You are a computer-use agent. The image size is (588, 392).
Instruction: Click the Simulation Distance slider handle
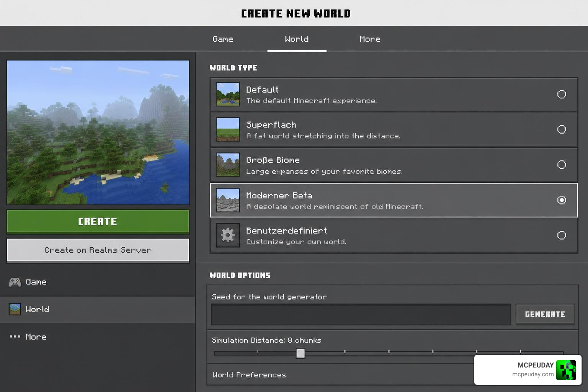tap(301, 353)
